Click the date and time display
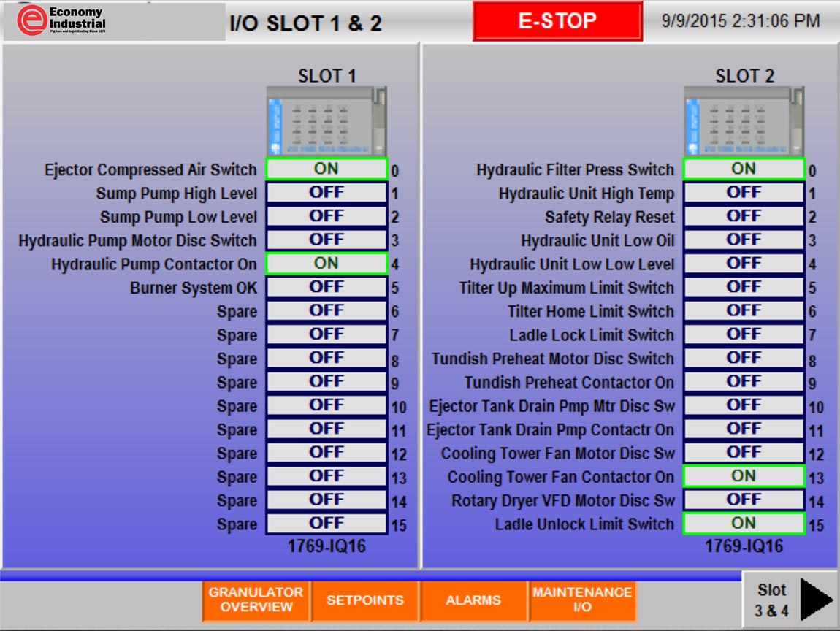Image resolution: width=840 pixels, height=631 pixels. [x=740, y=21]
